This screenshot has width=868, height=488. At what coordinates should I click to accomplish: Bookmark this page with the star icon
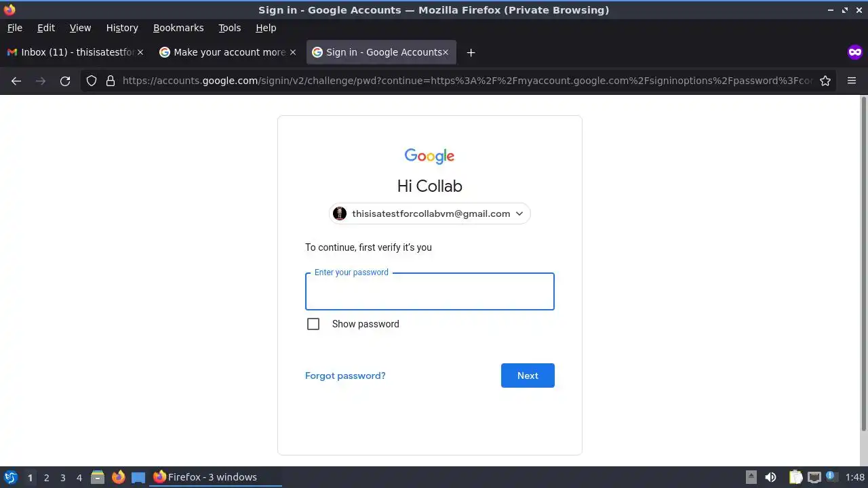point(825,81)
